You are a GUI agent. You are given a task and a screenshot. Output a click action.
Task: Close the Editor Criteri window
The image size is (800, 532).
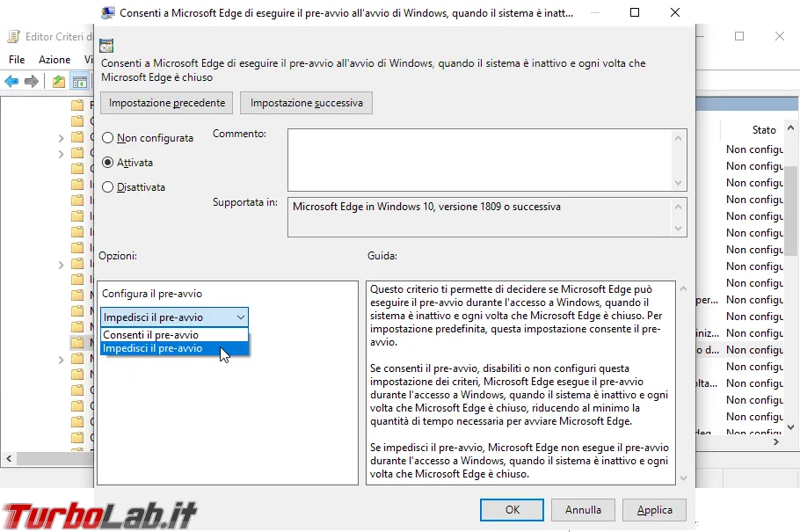[780, 36]
